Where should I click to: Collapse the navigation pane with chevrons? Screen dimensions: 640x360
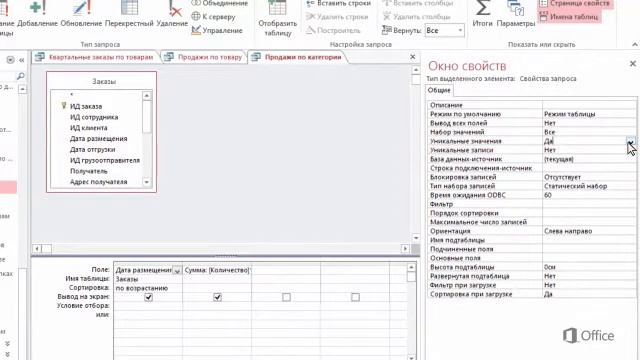coord(22,60)
